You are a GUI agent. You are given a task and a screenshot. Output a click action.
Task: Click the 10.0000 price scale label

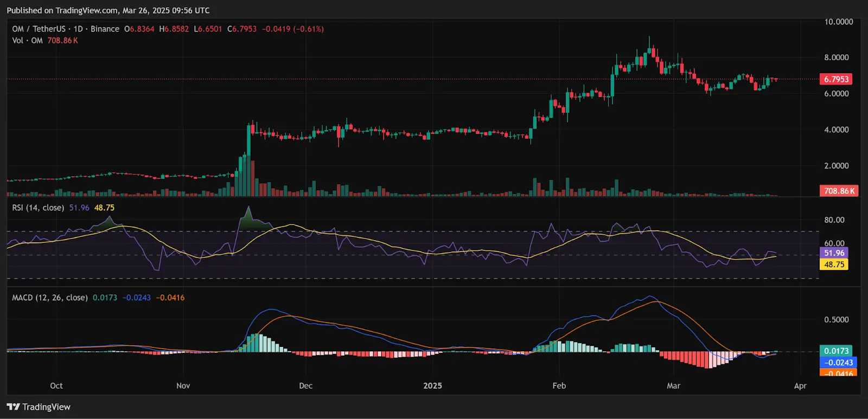pyautogui.click(x=839, y=22)
